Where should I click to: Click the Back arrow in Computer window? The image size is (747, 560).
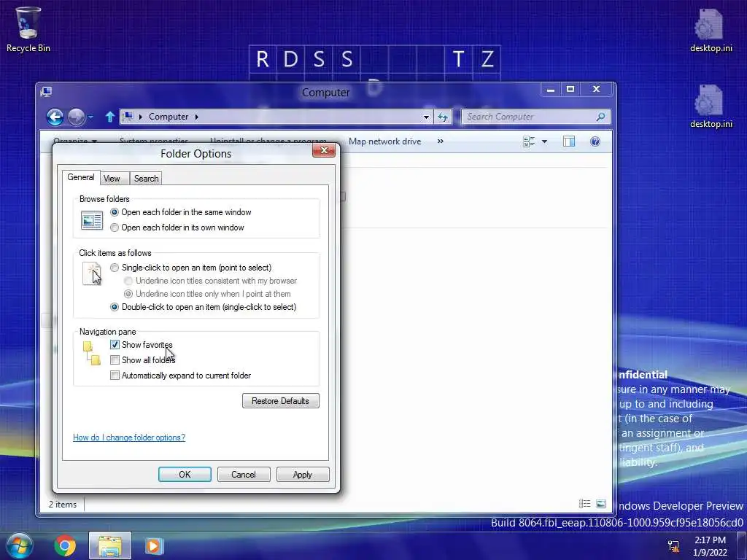tap(55, 117)
